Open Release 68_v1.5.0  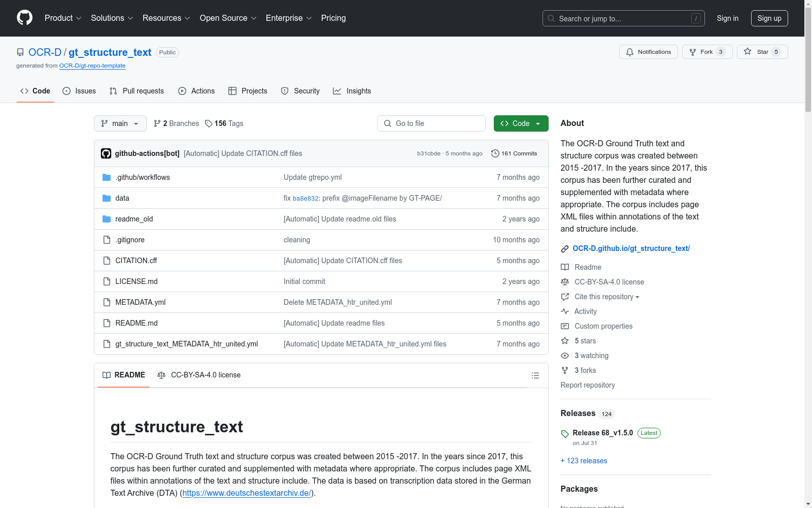pyautogui.click(x=603, y=433)
